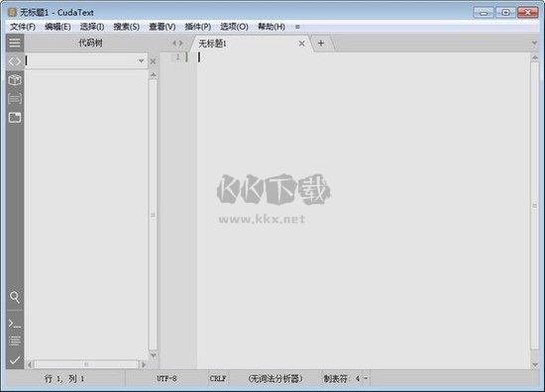Maximize the CudaText window
545x392 pixels.
(505, 13)
